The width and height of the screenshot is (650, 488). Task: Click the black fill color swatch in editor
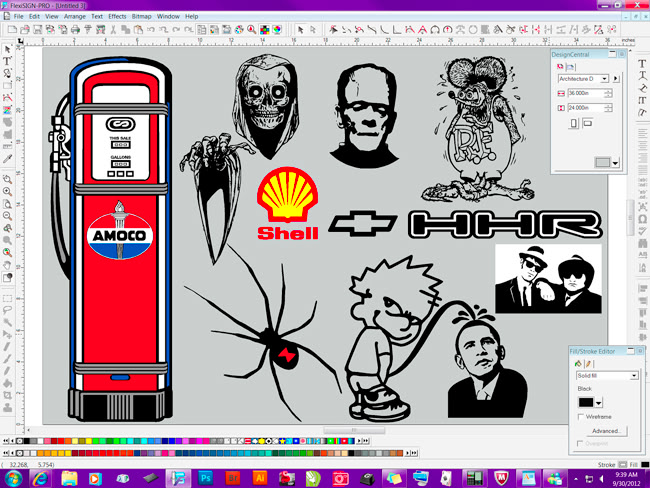[x=586, y=403]
